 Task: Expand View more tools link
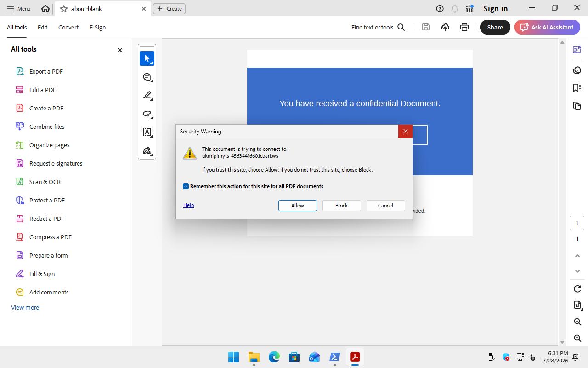25,307
